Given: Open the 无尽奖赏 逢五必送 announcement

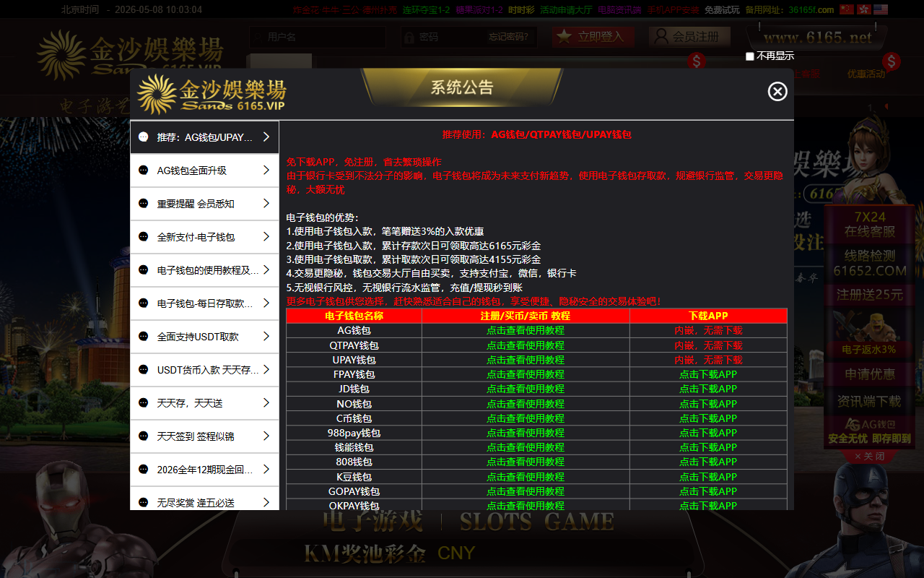Looking at the screenshot, I should pos(204,499).
